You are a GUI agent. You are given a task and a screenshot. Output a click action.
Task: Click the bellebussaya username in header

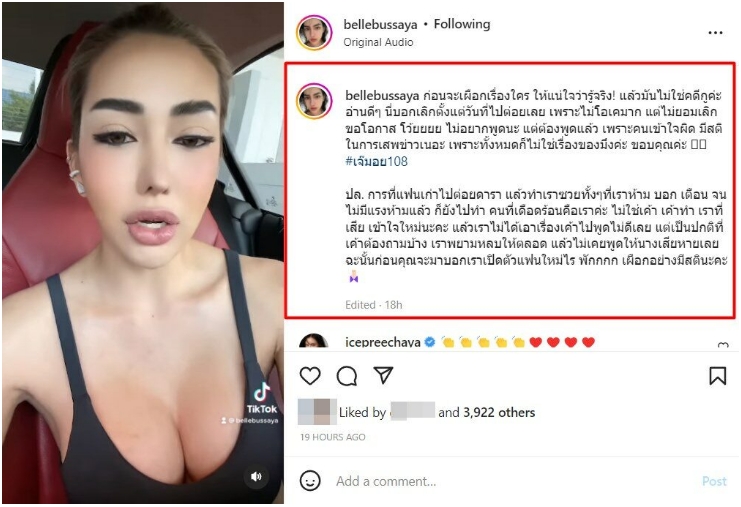tap(380, 24)
